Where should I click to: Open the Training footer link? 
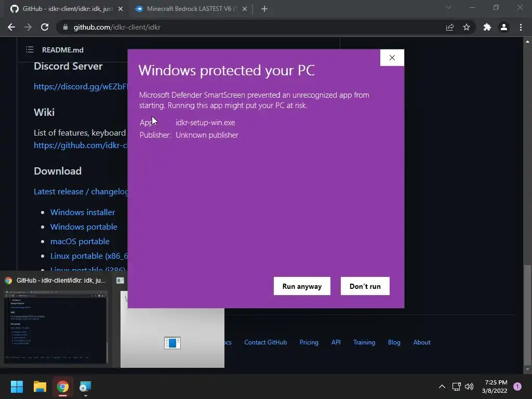364,342
